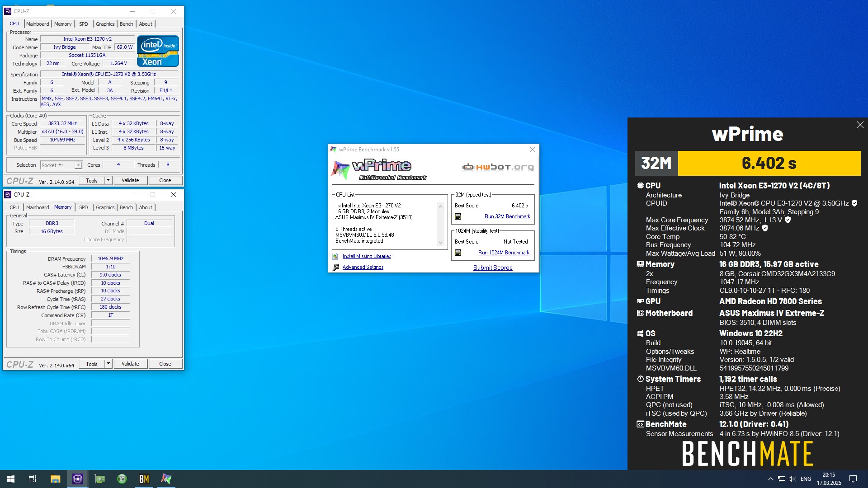Open Bench tab in upper CPU-Z window
This screenshot has height=488, width=868.
127,24
